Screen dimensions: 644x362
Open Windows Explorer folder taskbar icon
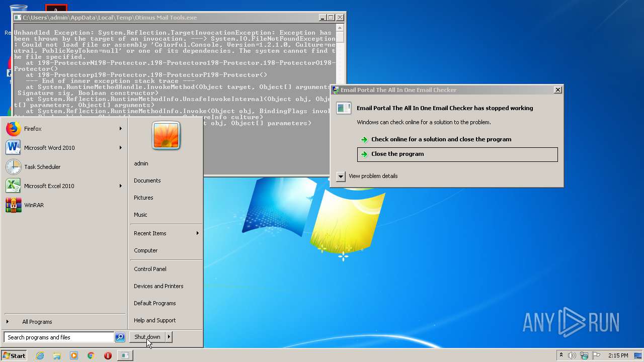coord(57,355)
